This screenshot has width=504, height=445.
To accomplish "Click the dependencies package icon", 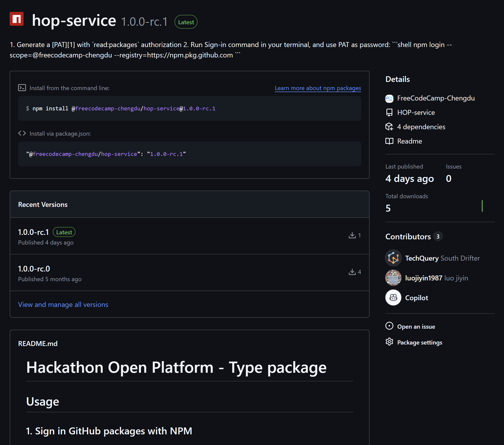I will tap(389, 127).
